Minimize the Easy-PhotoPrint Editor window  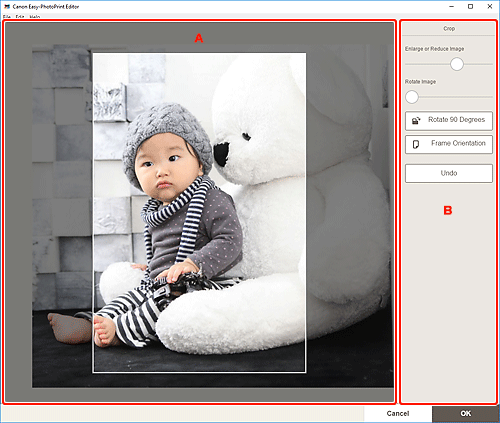point(452,6)
